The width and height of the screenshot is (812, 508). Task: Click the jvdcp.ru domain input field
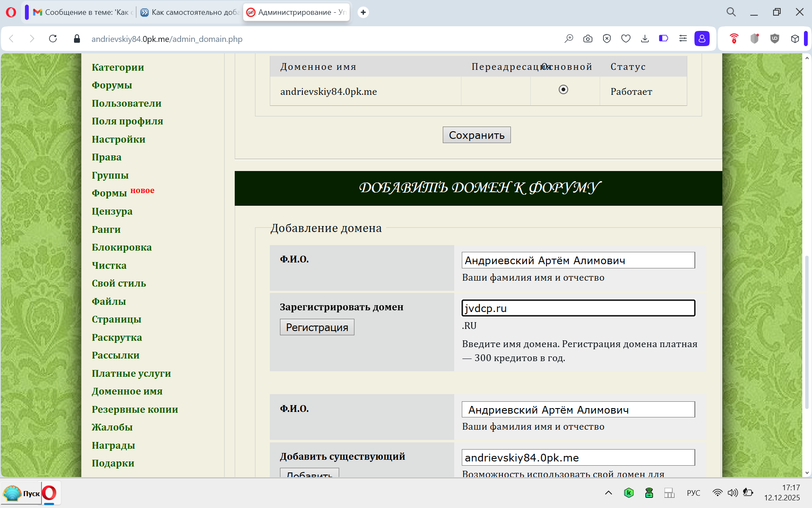[x=578, y=308]
